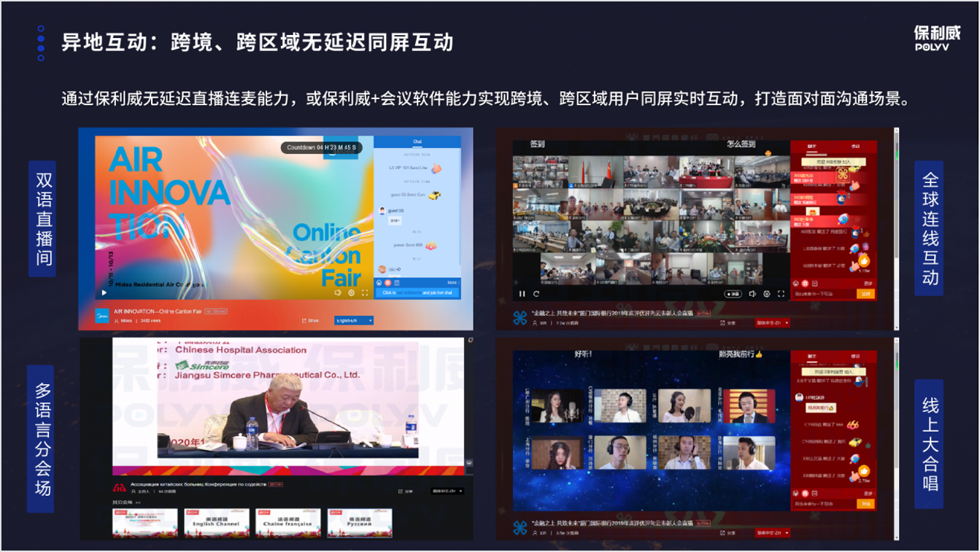Open the English-EN language dropdown
980x552 pixels.
354,320
